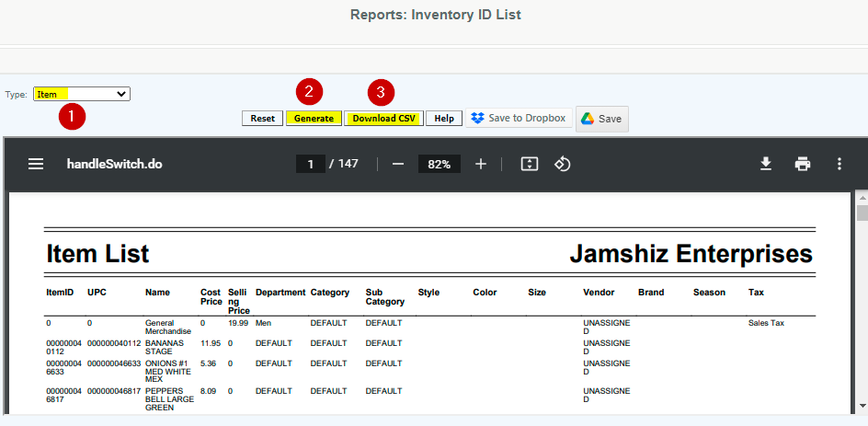This screenshot has width=868, height=426.
Task: Open Help for the report
Action: [443, 119]
